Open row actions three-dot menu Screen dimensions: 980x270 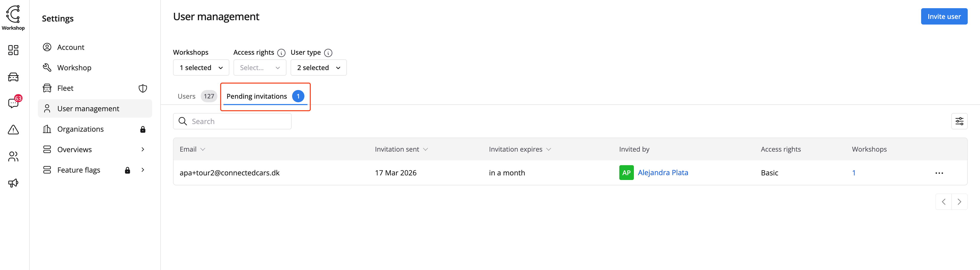939,173
